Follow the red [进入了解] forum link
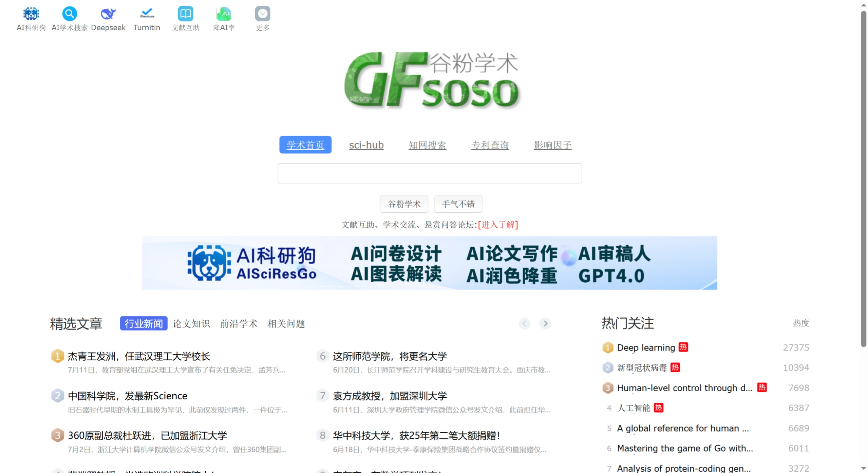 coord(498,225)
